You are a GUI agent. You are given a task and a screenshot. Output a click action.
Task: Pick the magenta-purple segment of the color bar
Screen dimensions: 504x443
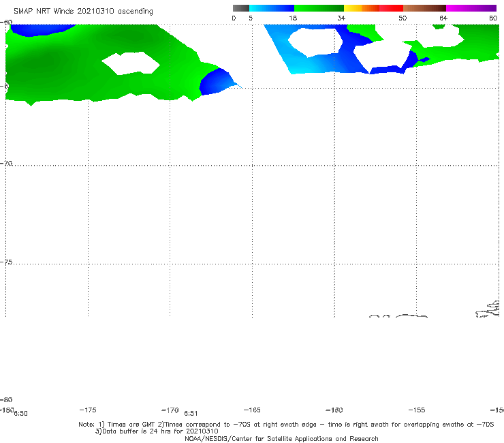click(471, 8)
